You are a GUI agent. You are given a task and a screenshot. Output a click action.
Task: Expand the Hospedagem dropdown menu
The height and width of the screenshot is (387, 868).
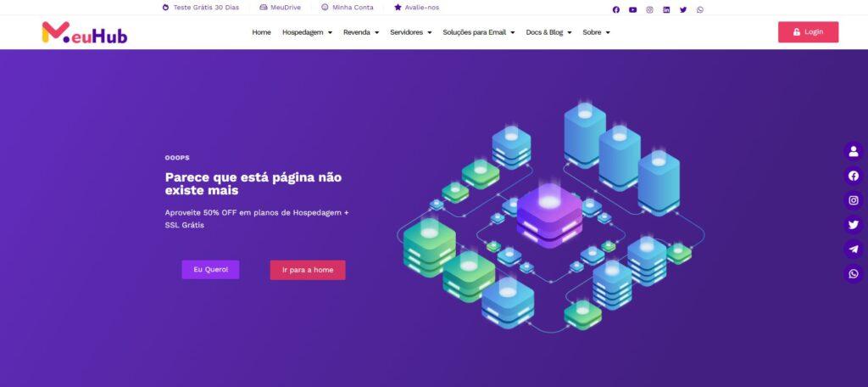[x=307, y=32]
